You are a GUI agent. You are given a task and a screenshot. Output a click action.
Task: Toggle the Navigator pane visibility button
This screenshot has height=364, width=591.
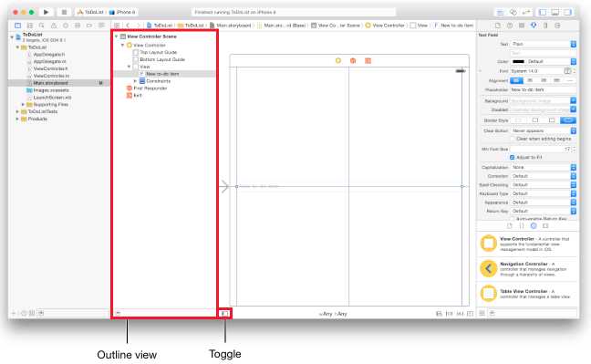(543, 13)
